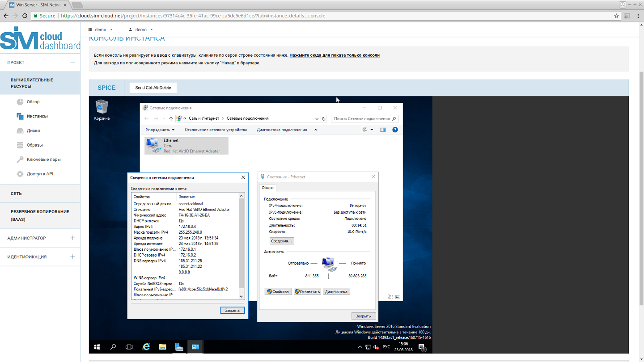Open Task View in the Windows taskbar
This screenshot has height=362, width=644.
129,347
